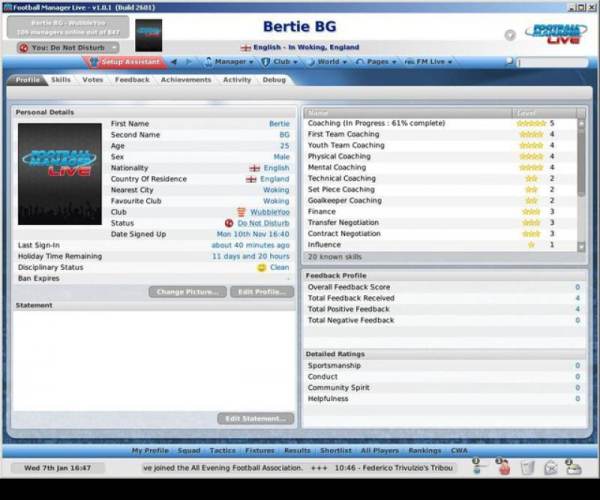The width and height of the screenshot is (600, 500).
Task: Click the red manager figure icon in status bar
Action: 504,467
